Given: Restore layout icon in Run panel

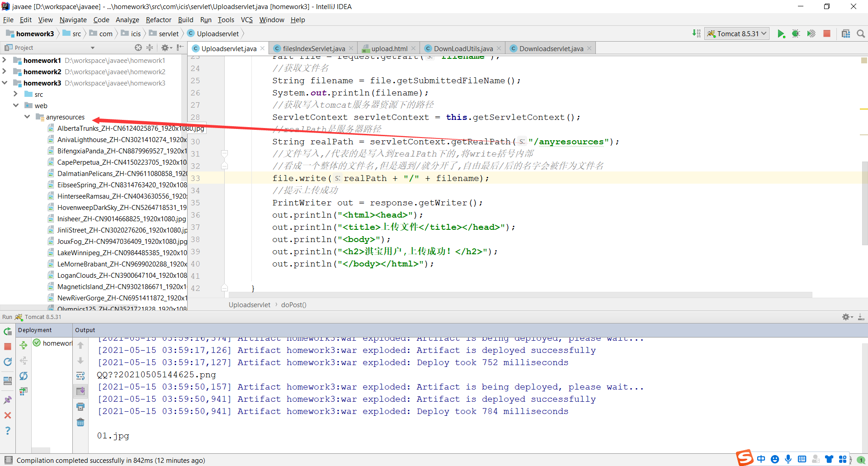Looking at the screenshot, I should [x=8, y=381].
